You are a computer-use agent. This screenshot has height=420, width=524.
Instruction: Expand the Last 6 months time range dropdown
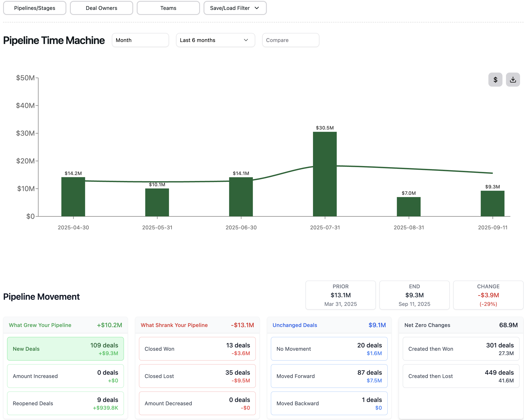[x=215, y=40]
